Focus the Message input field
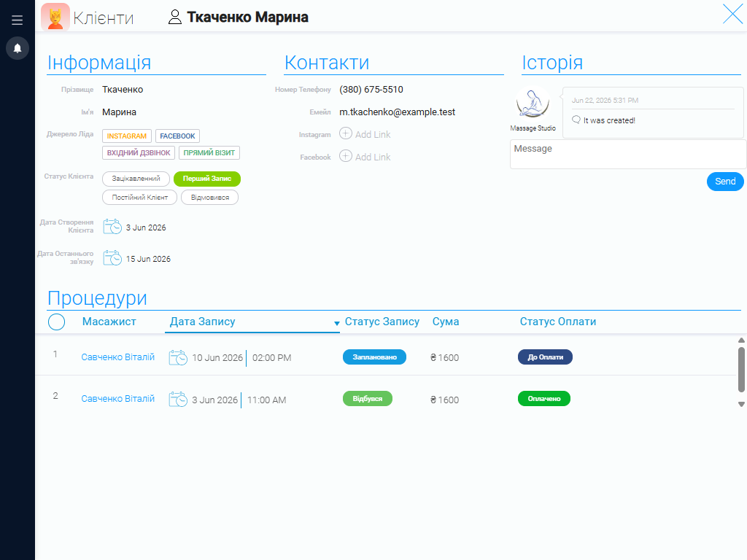Viewport: 747px width, 560px height. 628,154
